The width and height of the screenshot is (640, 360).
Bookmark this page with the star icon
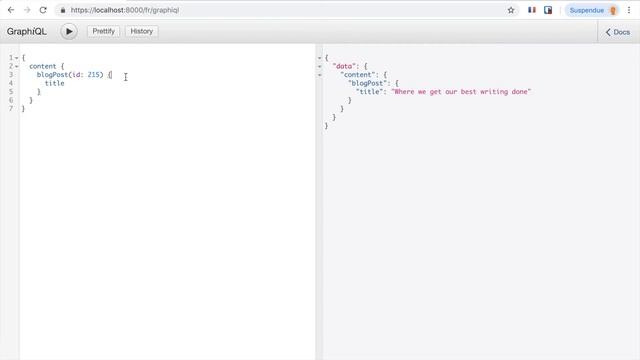point(511,10)
